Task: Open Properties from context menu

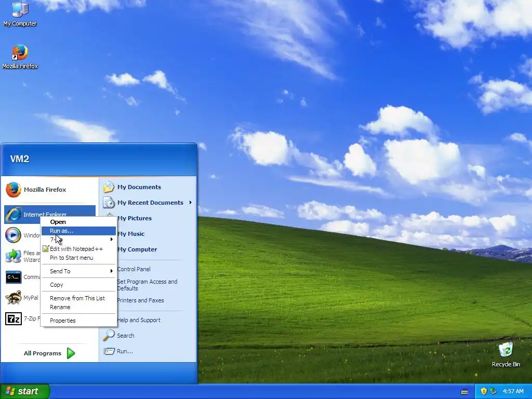Action: pyautogui.click(x=79, y=321)
